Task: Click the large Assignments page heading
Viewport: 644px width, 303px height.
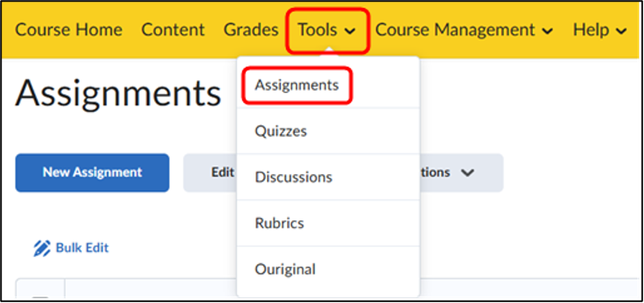Action: (118, 92)
